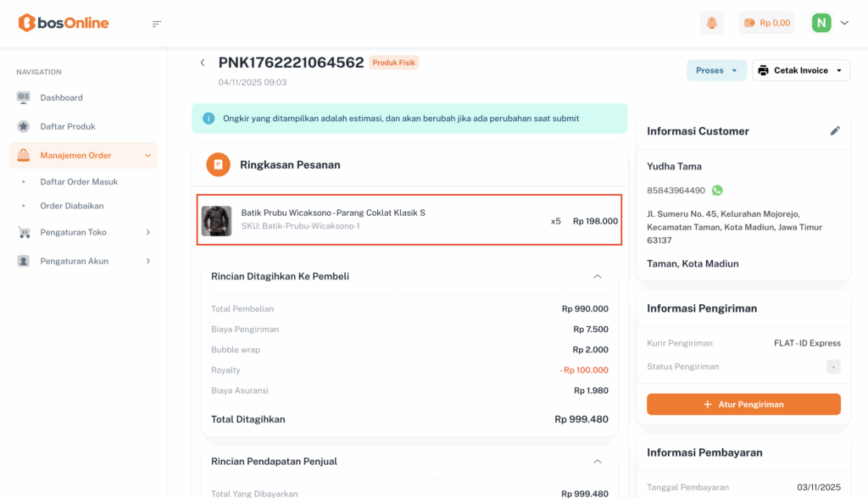Open the Cetak Invoice dropdown
Image resolution: width=868 pixels, height=498 pixels.
pyautogui.click(x=800, y=70)
